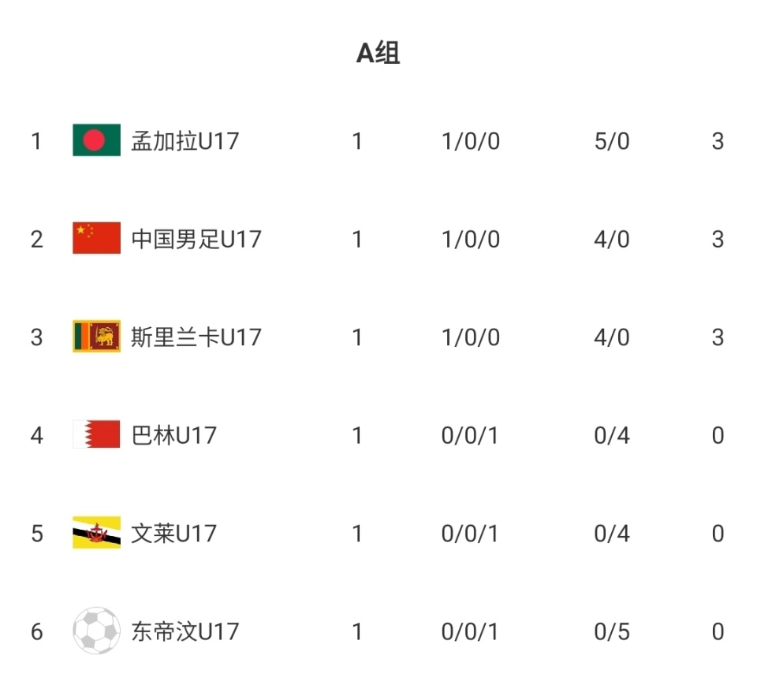
Task: Click the 0/0/1 record for 巴林U17
Action: tap(470, 435)
